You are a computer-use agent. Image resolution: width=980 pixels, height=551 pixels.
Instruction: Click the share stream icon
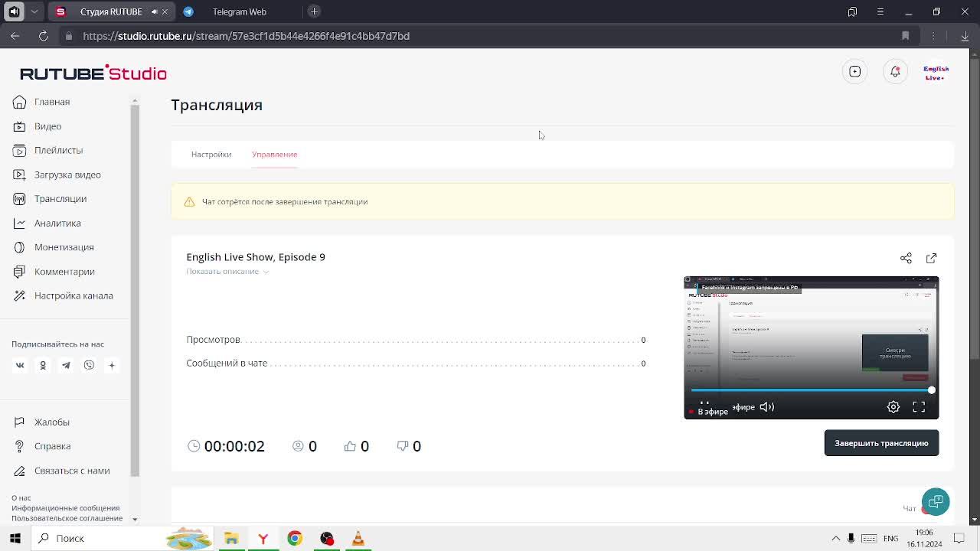tap(906, 258)
